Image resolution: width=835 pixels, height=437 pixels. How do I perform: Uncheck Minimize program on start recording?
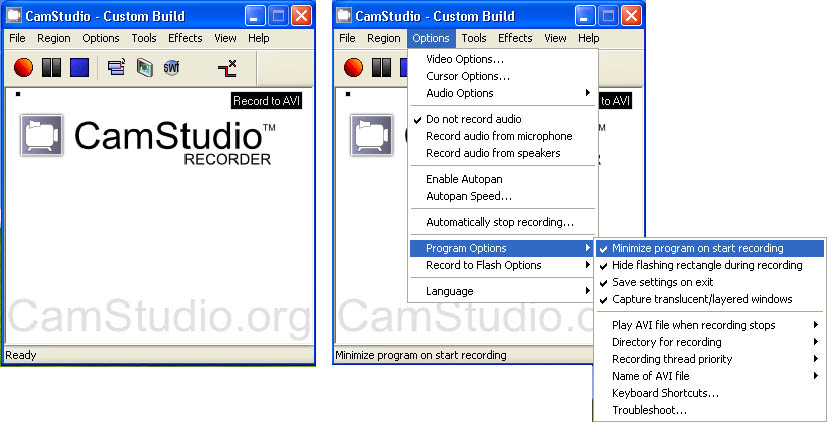[709, 248]
